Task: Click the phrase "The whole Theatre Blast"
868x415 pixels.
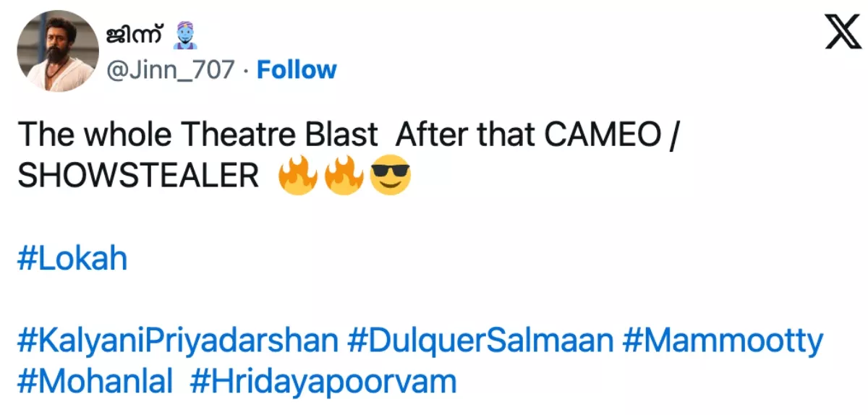Action: pos(197,136)
